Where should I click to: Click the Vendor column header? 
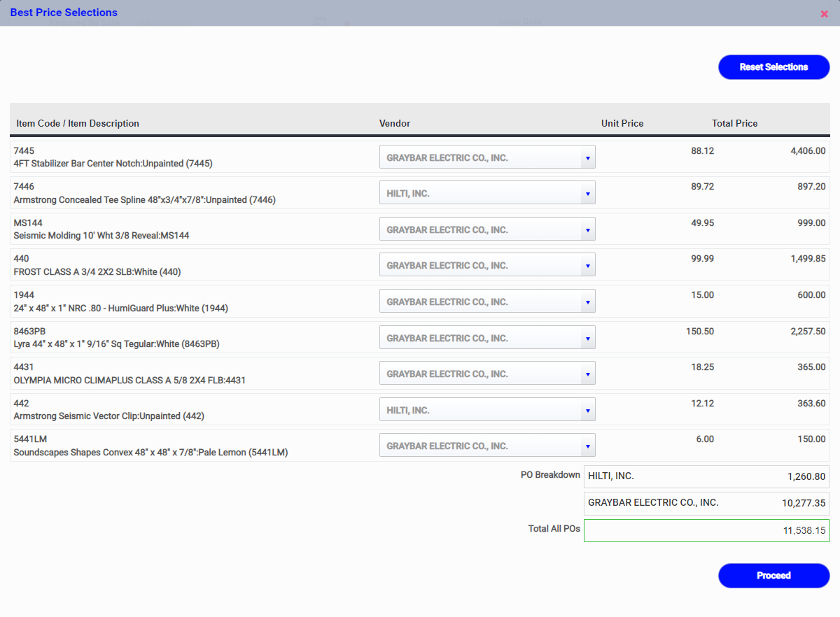[x=395, y=123]
